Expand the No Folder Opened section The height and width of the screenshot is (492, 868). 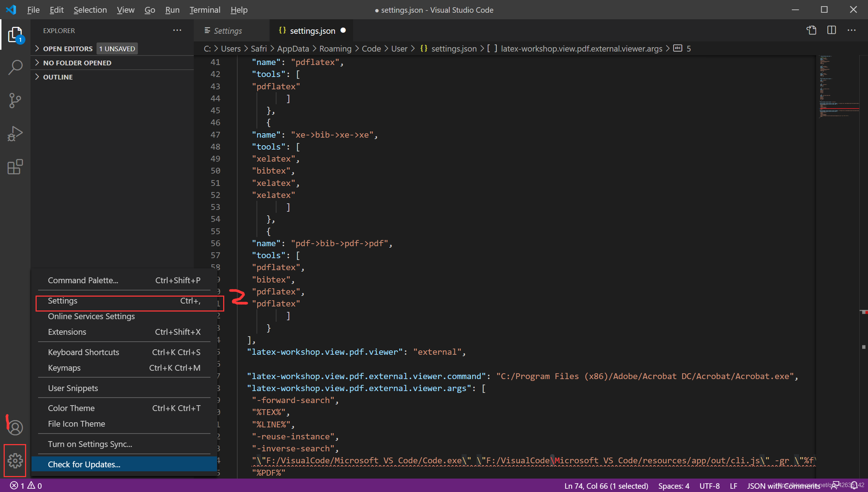pos(77,63)
